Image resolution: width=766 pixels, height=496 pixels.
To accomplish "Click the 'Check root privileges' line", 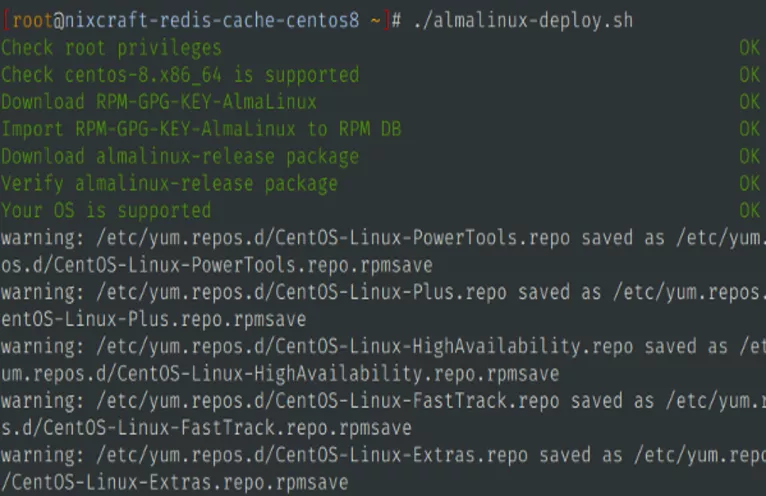I will click(x=111, y=47).
